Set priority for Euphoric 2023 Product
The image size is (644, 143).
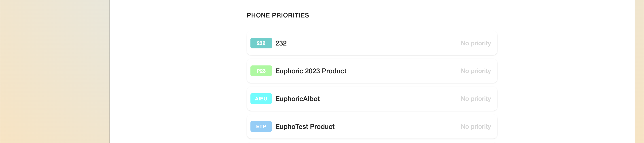point(475,71)
